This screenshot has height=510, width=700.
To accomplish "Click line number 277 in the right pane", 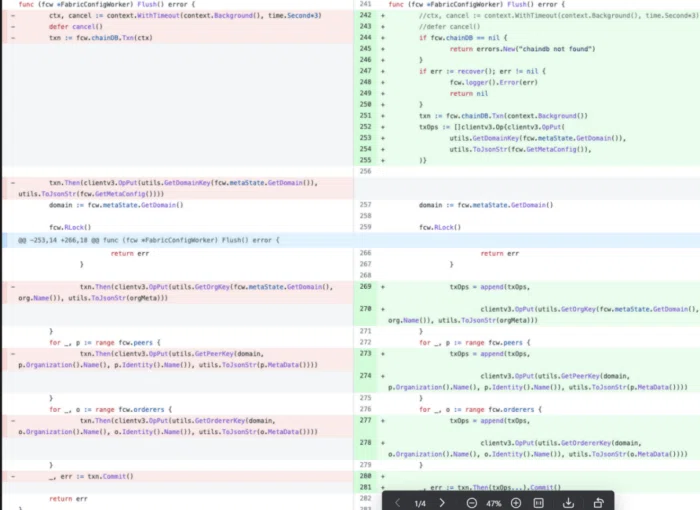I will 366,420.
